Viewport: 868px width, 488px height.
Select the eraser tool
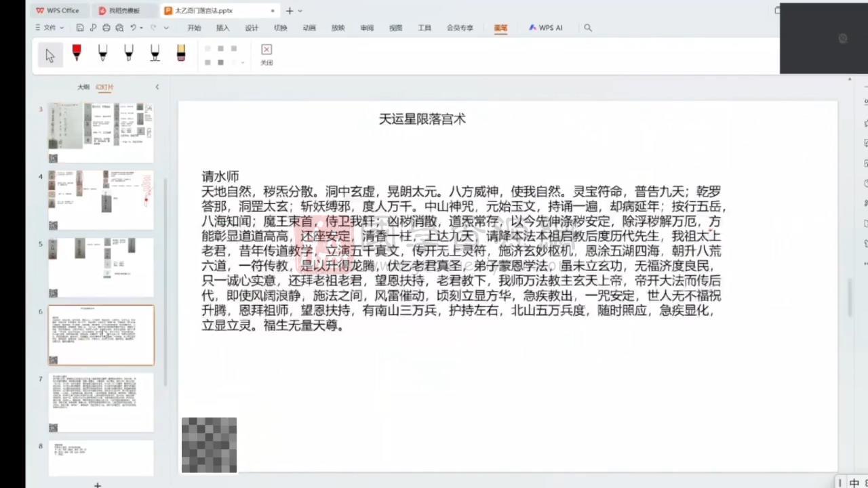[x=180, y=54]
